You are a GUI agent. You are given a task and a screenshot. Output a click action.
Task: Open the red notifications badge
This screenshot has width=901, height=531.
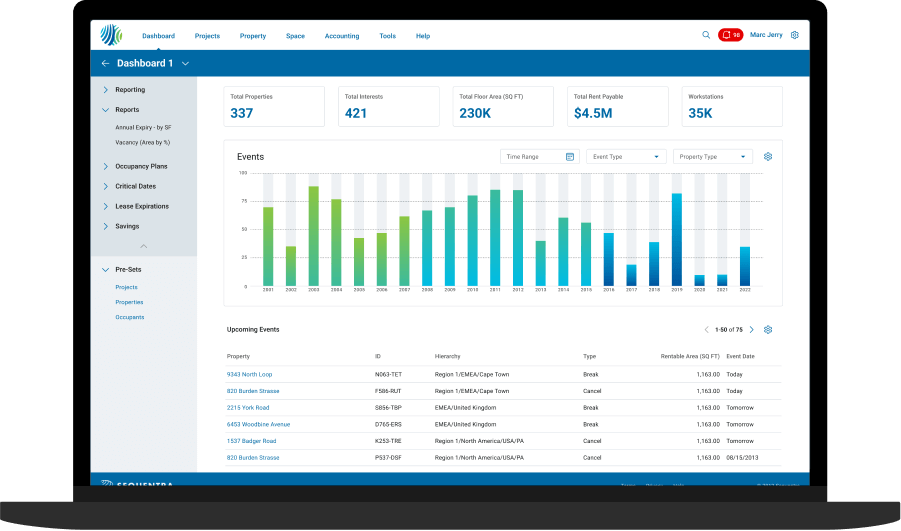(x=730, y=35)
